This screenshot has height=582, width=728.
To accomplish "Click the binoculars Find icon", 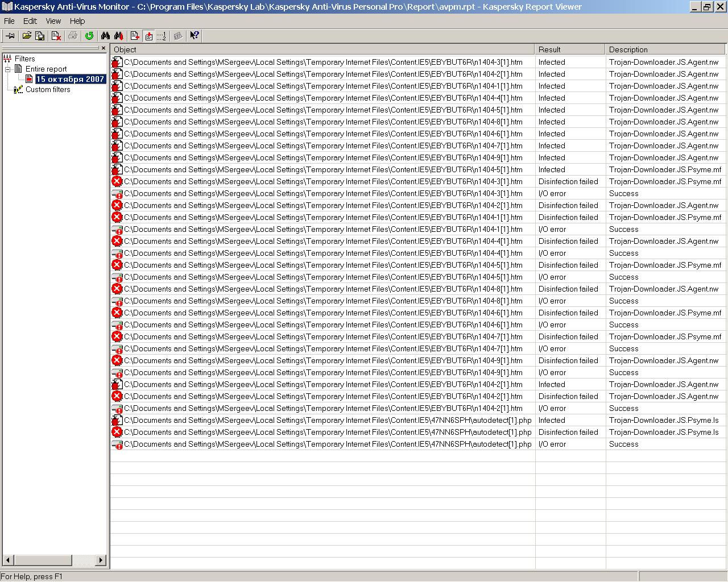I will click(x=105, y=36).
